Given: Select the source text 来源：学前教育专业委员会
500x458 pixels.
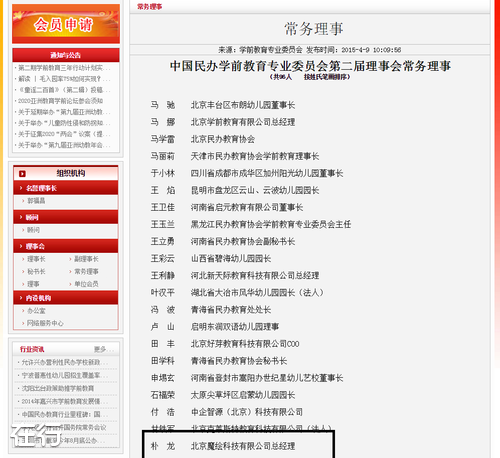Looking at the screenshot, I should [x=260, y=50].
